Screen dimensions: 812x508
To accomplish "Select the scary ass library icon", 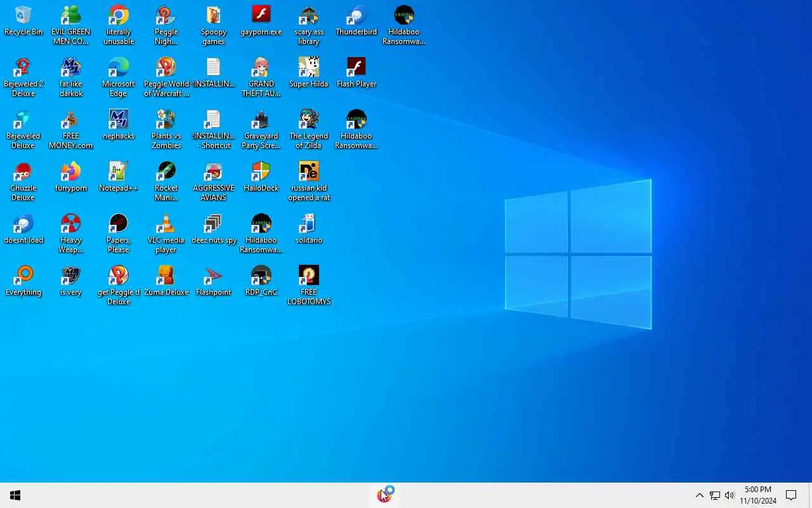I will pos(309,25).
